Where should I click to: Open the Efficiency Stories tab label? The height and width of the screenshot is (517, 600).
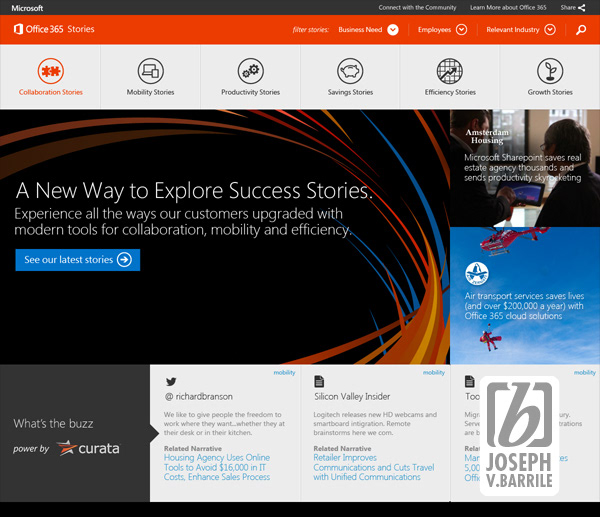click(x=450, y=92)
